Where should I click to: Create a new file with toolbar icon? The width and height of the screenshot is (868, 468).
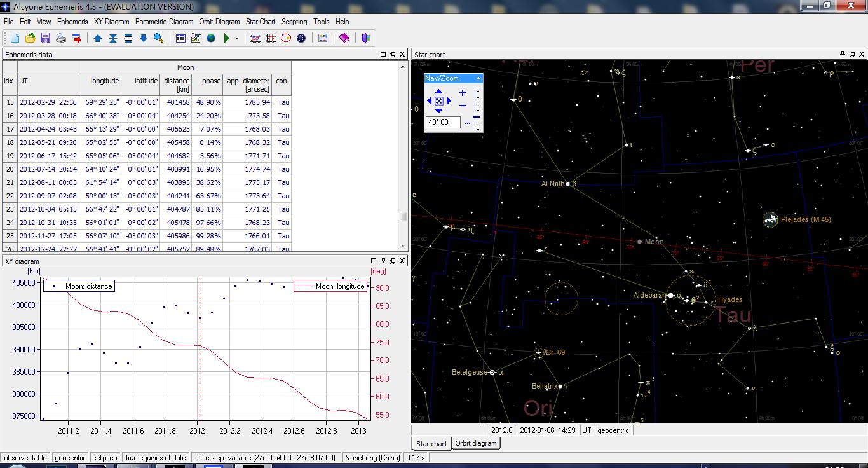click(15, 38)
